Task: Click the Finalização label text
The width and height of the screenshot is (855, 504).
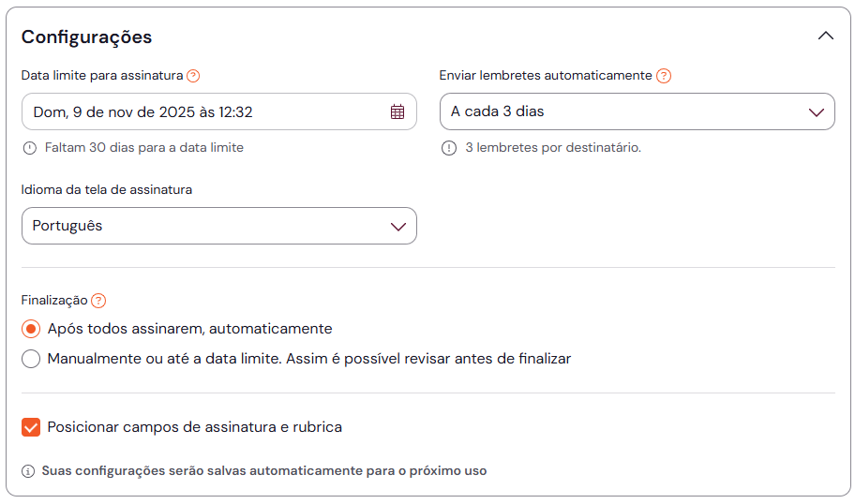Action: pos(54,301)
